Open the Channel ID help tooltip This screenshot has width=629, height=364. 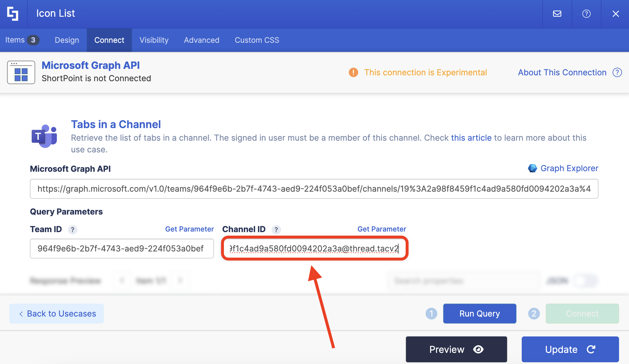click(x=276, y=230)
